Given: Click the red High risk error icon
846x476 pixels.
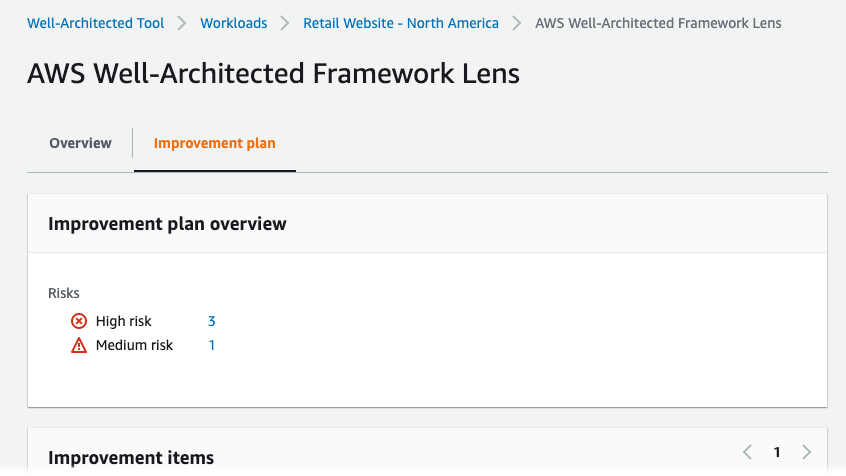Looking at the screenshot, I should [79, 321].
